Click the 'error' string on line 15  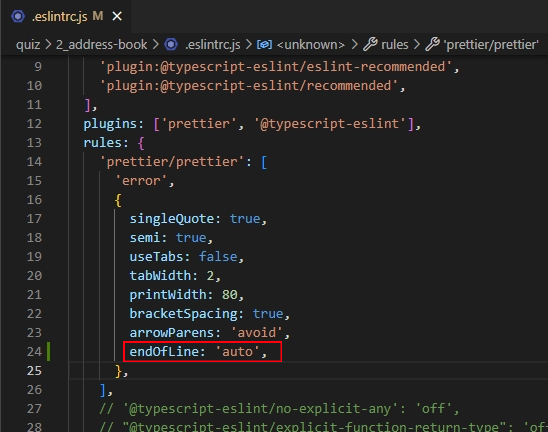click(x=141, y=181)
